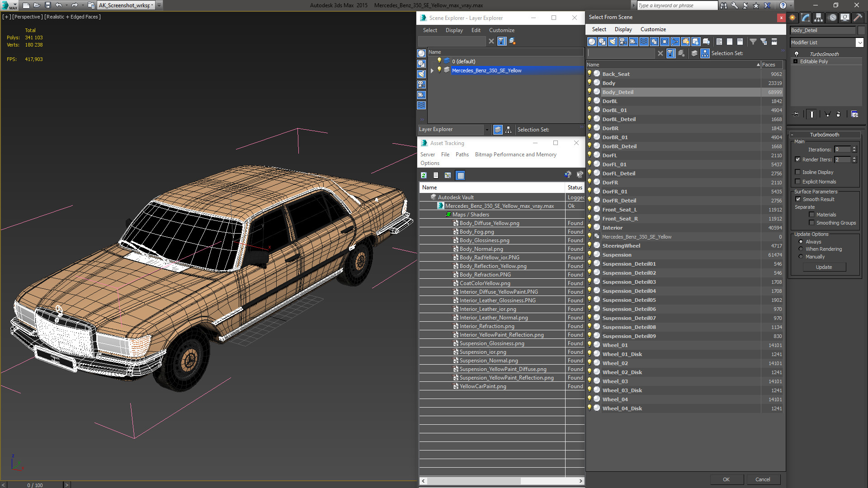Screen dimensions: 868x488
Task: Click Sort by Hierarchy icon in Scene Explorer footer
Action: pyautogui.click(x=509, y=130)
